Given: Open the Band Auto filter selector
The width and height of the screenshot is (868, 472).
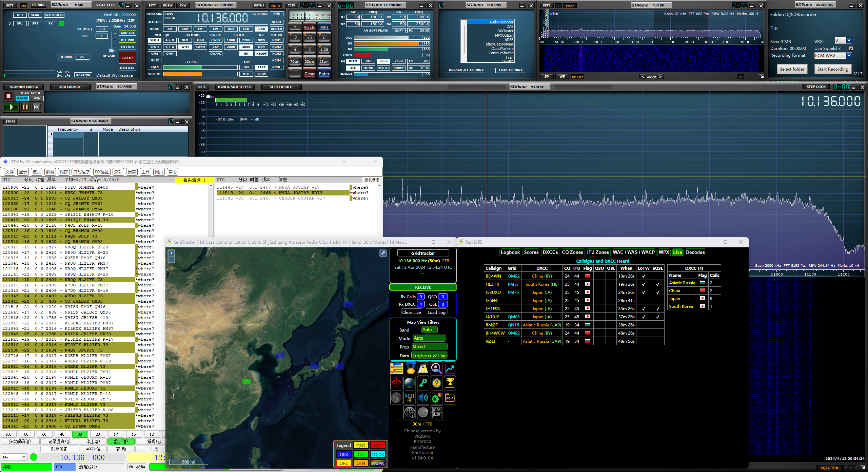Looking at the screenshot, I should pyautogui.click(x=429, y=330).
